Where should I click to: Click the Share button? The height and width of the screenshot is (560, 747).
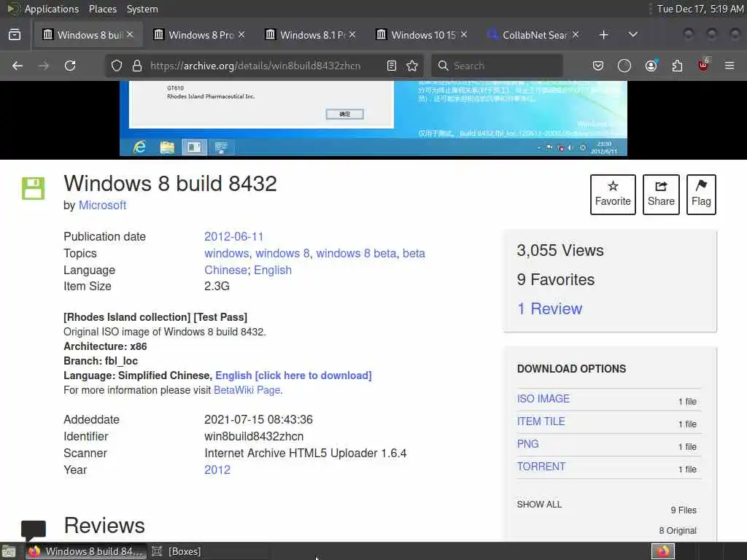[661, 194]
